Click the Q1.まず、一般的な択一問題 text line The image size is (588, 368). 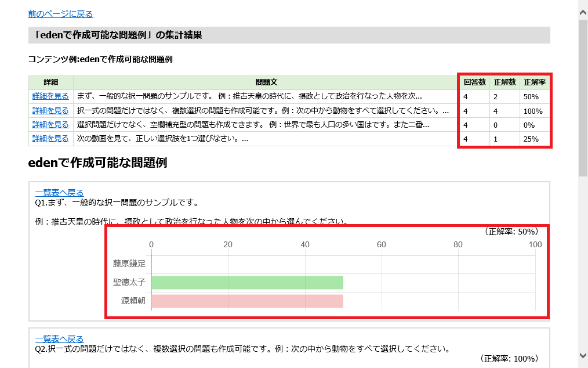(x=117, y=203)
